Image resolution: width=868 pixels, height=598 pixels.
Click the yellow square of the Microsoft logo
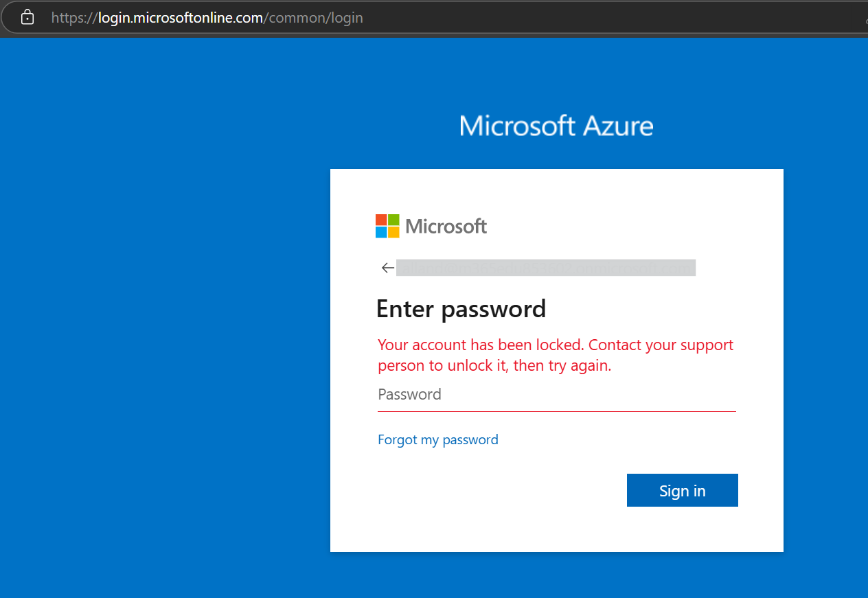click(395, 233)
